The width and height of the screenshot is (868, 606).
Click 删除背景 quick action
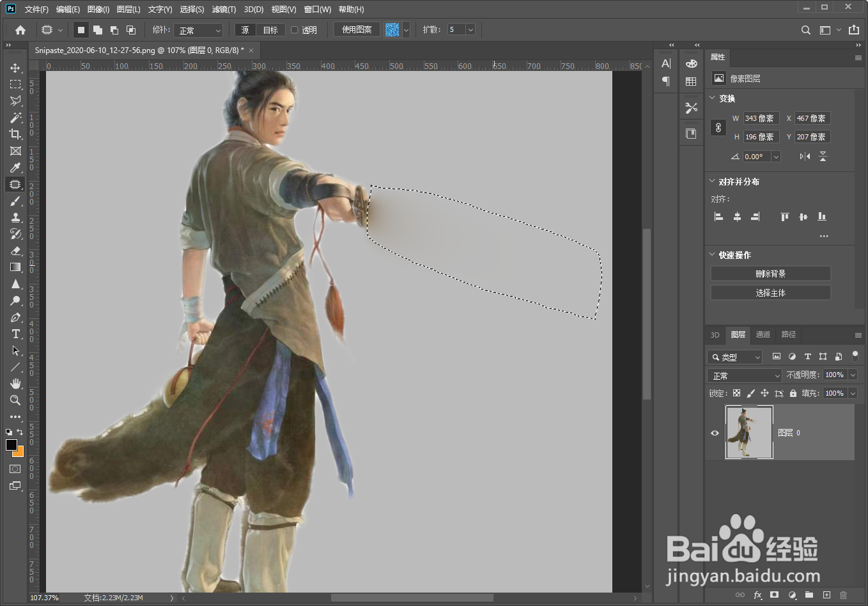point(770,274)
